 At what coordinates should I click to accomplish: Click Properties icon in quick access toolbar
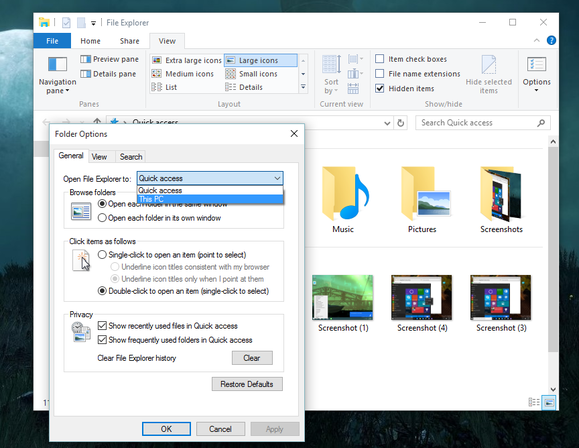click(x=66, y=23)
